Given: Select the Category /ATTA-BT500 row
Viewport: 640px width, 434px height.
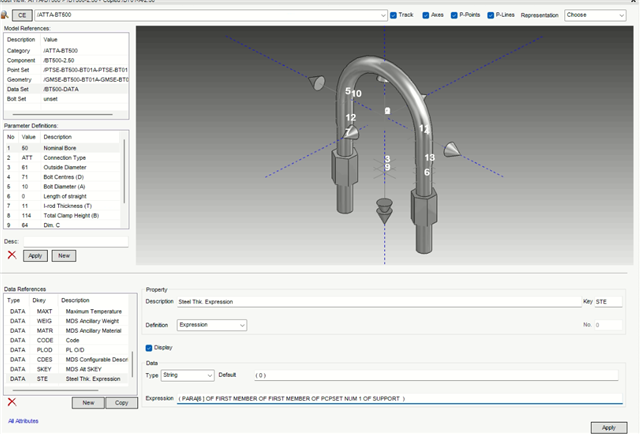Looking at the screenshot, I should 66,51.
